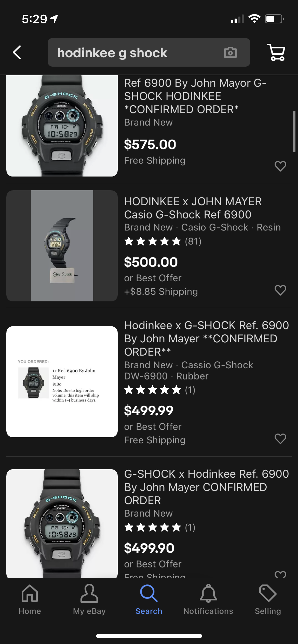Save the $575.00 listing to watchlist

(x=280, y=166)
